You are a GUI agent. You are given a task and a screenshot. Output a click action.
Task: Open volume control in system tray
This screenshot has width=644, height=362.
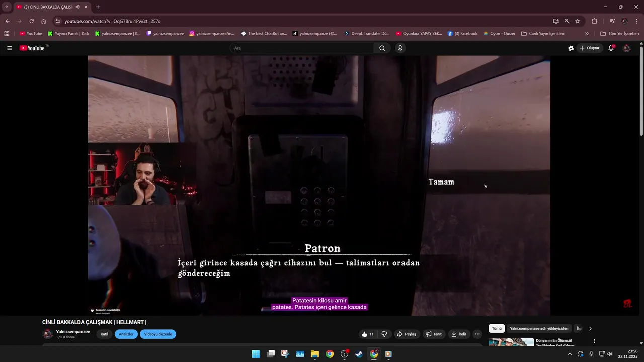[610, 354]
